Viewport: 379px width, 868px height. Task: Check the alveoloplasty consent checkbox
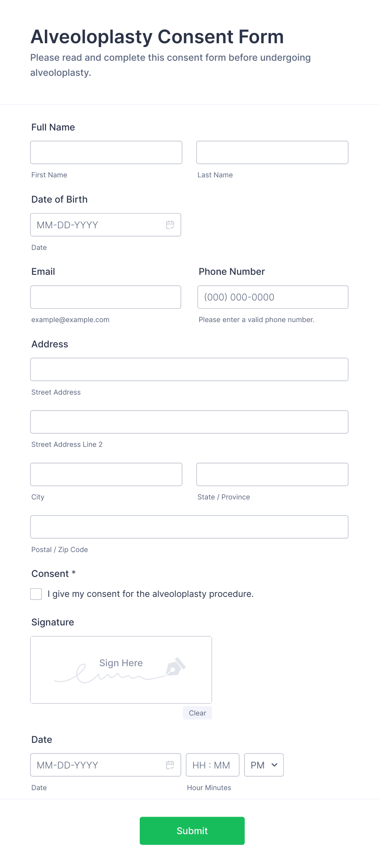coord(36,594)
